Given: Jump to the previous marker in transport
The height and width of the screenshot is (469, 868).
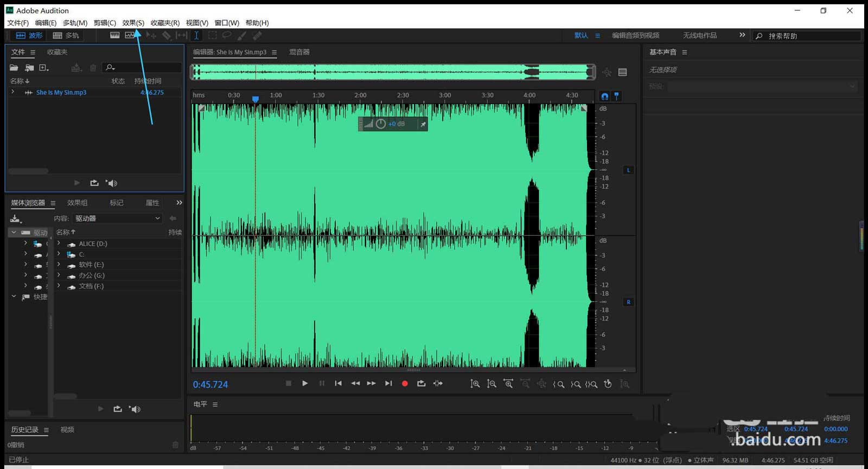Looking at the screenshot, I should click(x=338, y=383).
